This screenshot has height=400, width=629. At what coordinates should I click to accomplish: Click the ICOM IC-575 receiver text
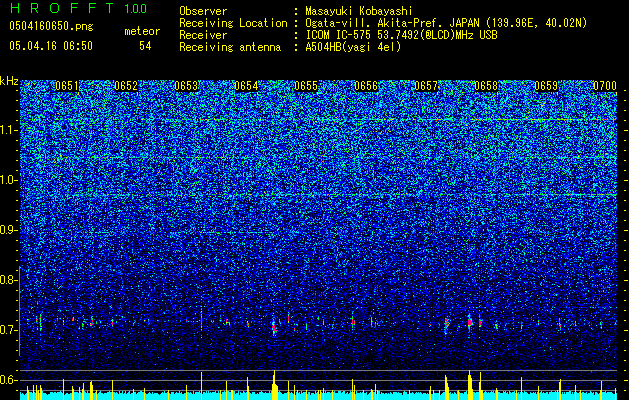(401, 35)
